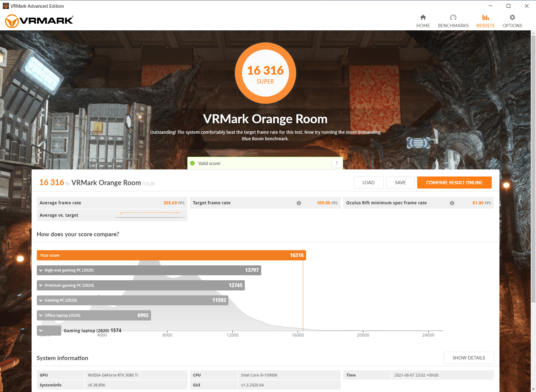Show info for Oculus Rift minimum spec
This screenshot has width=536, height=392.
coord(452,203)
